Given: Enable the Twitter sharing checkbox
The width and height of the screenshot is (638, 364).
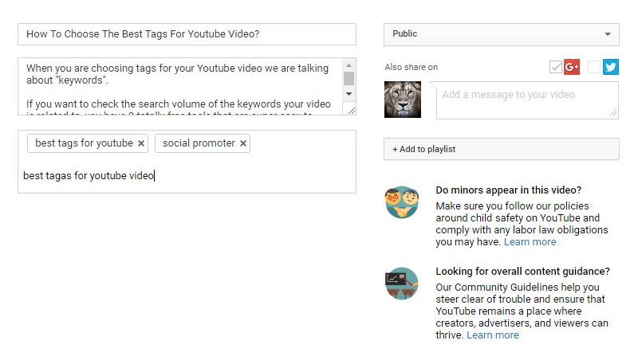Looking at the screenshot, I should click(594, 67).
